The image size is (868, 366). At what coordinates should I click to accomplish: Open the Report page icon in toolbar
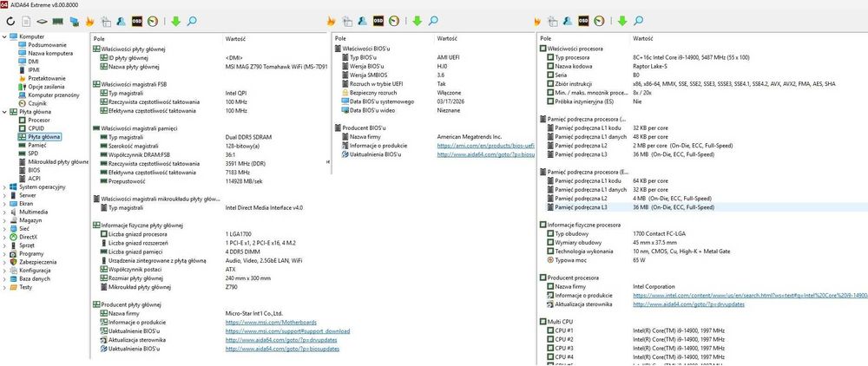click(26, 22)
